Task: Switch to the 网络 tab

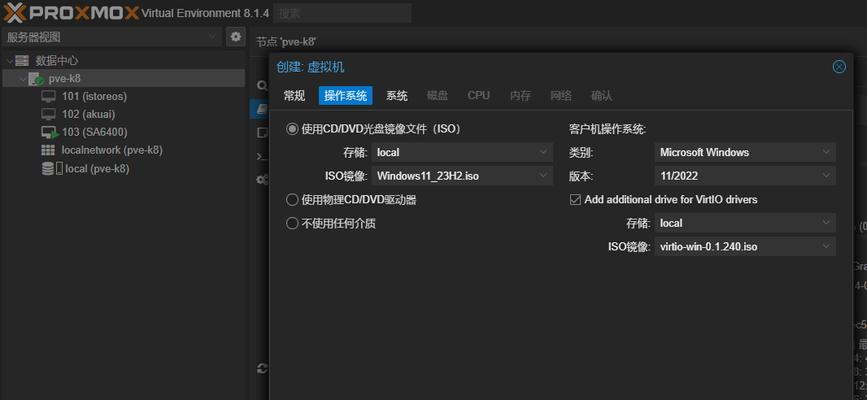Action: pyautogui.click(x=561, y=96)
